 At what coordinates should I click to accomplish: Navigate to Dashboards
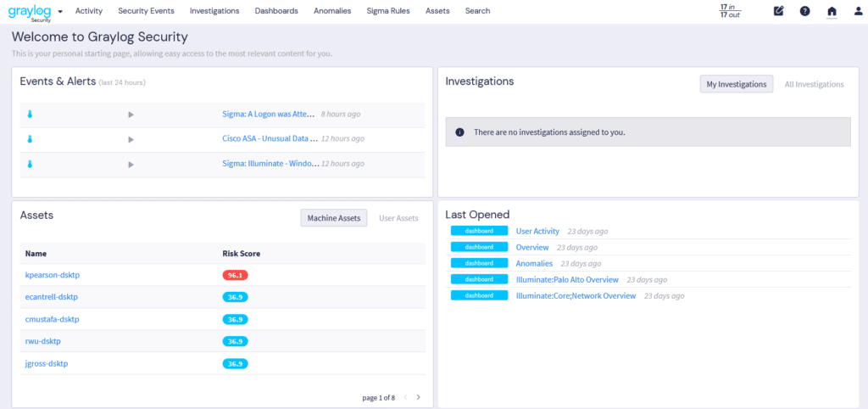276,10
